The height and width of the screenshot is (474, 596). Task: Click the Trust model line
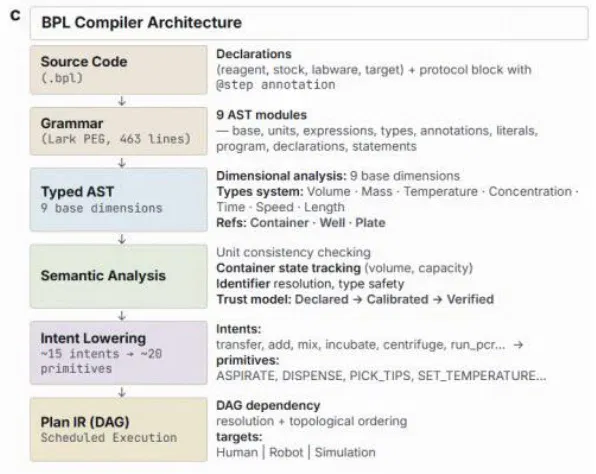(355, 299)
